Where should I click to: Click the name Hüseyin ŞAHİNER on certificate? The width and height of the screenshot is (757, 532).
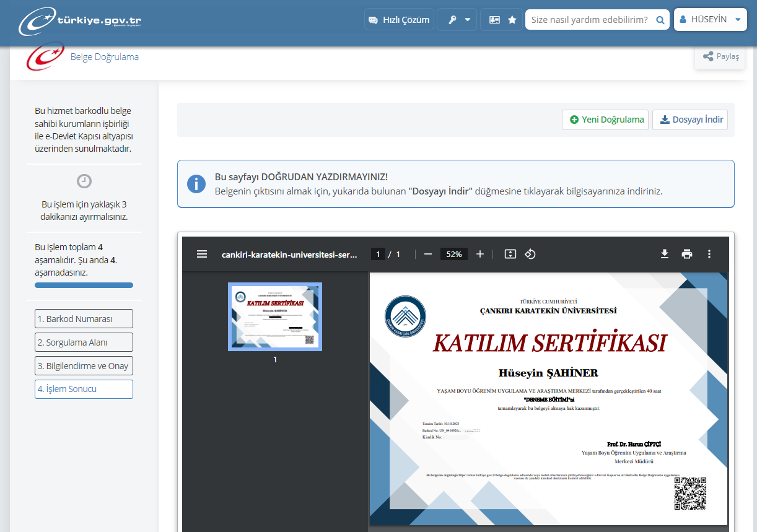(549, 373)
